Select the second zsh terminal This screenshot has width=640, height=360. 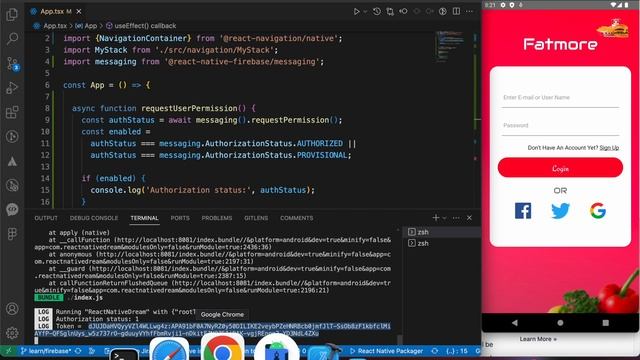(442, 243)
